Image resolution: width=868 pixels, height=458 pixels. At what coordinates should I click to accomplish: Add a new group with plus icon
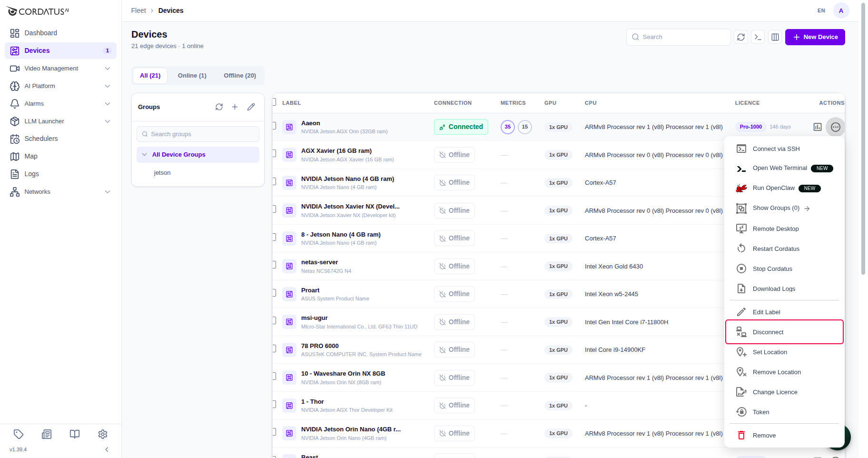pyautogui.click(x=235, y=107)
